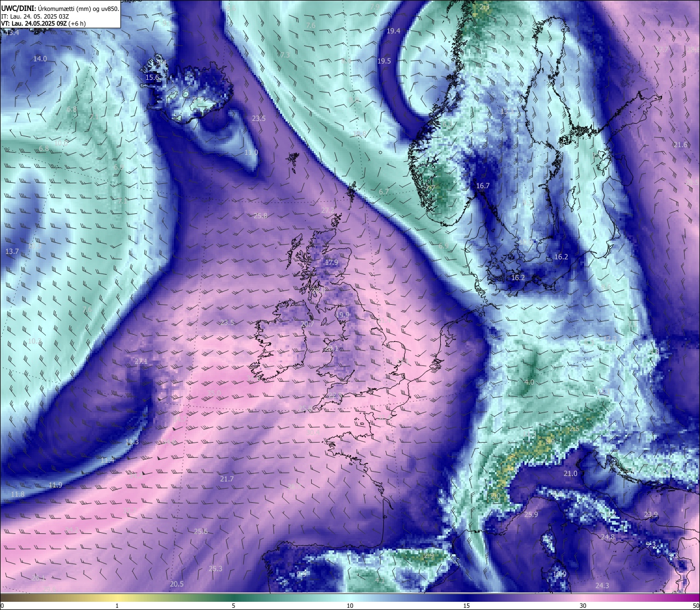This screenshot has height=610, width=700.
Task: Click the 6.7 value west of Norway
Action: pos(384,192)
